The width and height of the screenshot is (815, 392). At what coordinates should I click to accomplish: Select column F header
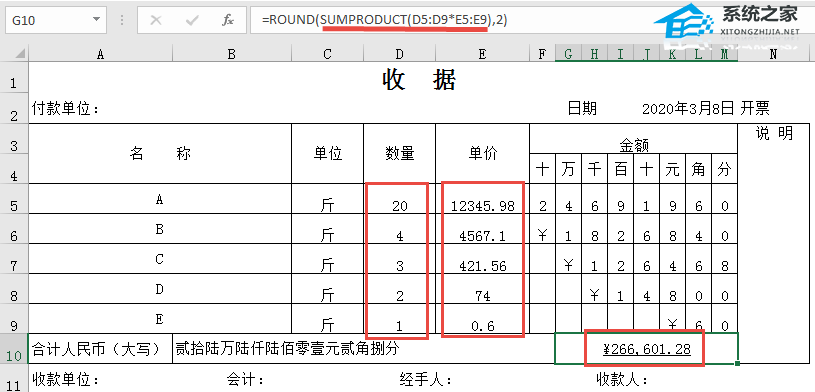(x=542, y=54)
